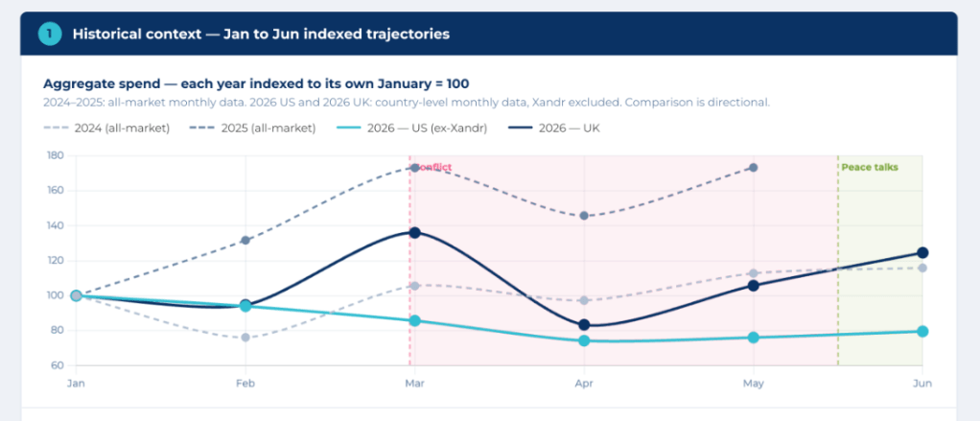The height and width of the screenshot is (421, 980).
Task: Select the 2025 May data point
Action: point(753,168)
